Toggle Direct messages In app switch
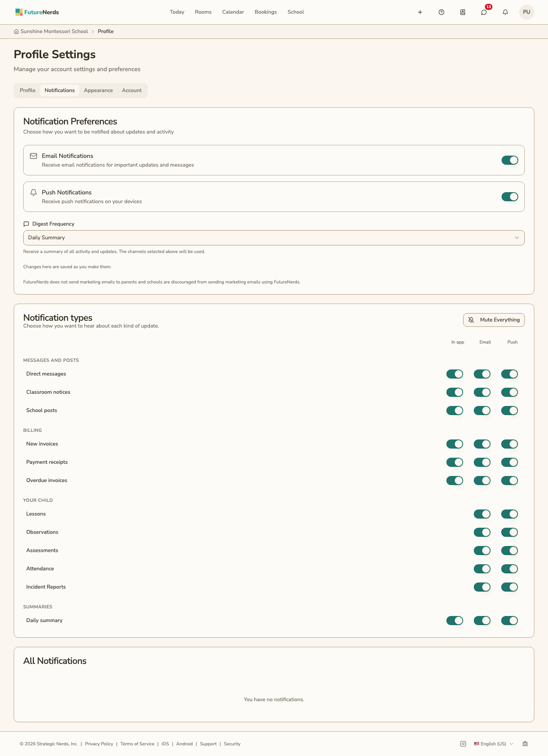548x756 pixels. point(455,374)
